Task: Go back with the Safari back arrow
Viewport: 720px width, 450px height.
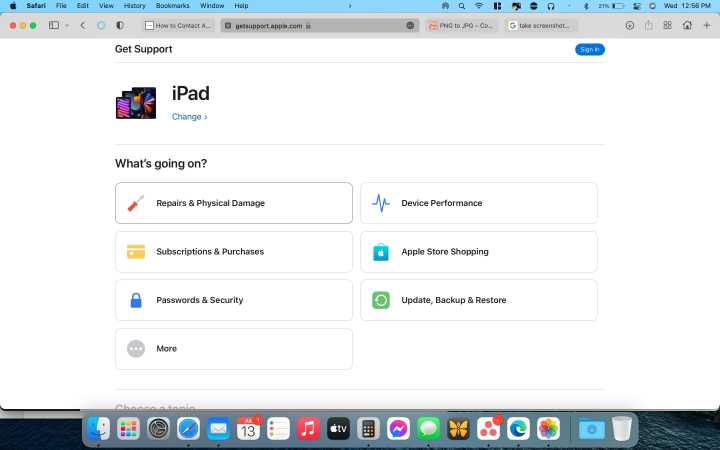Action: pos(83,26)
